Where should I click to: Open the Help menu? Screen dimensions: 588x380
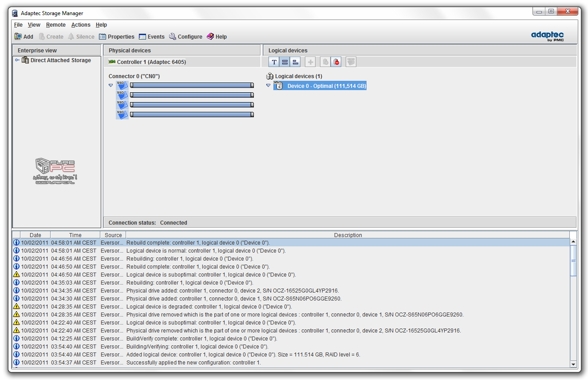(x=102, y=25)
